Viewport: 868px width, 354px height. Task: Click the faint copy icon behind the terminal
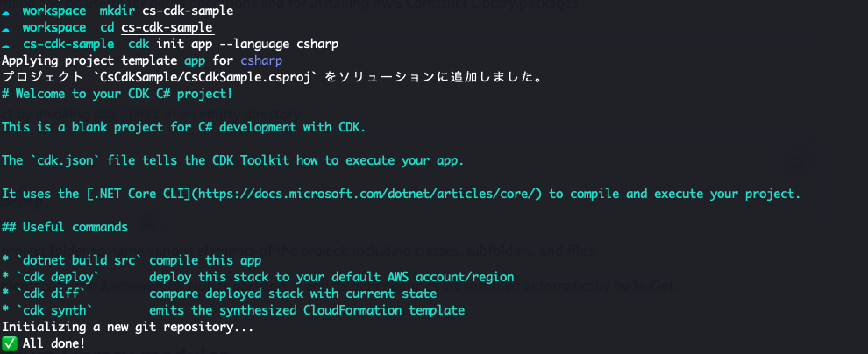[x=797, y=161]
